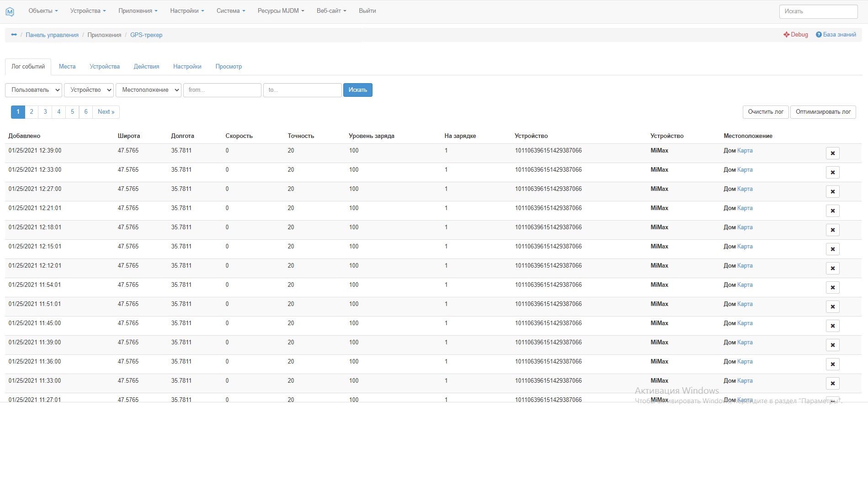Delete the 12:27:00 log row
Image resolution: width=868 pixels, height=485 pixels.
[x=832, y=192]
